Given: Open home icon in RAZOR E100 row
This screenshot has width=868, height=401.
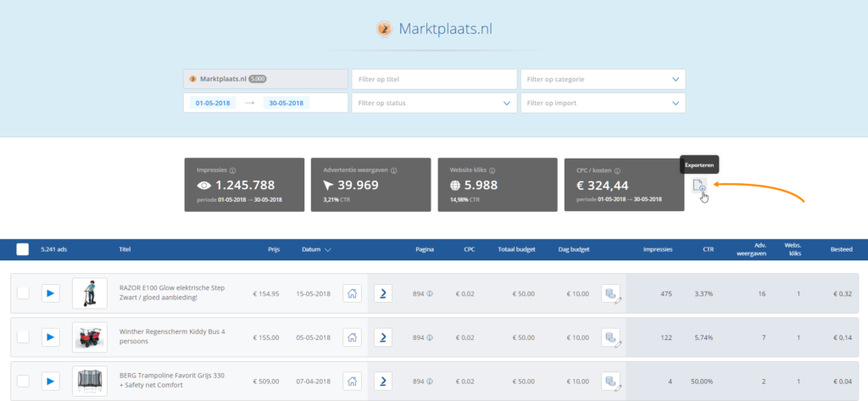Looking at the screenshot, I should pyautogui.click(x=352, y=293).
